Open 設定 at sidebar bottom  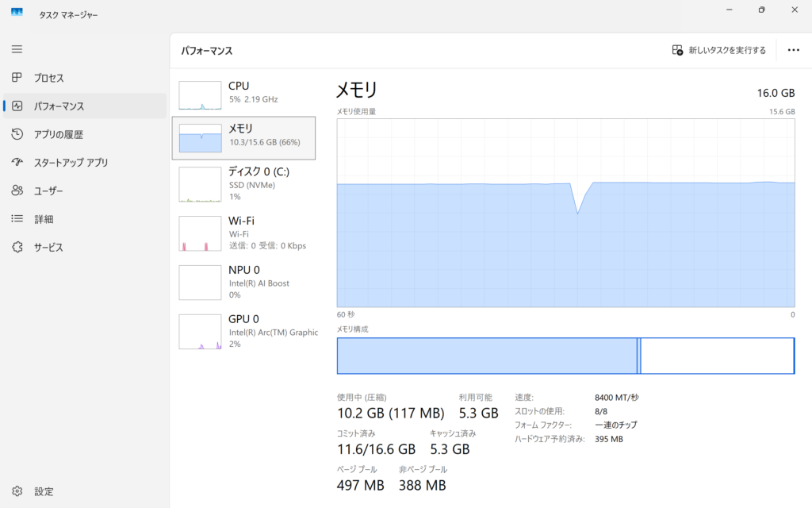coord(85,491)
